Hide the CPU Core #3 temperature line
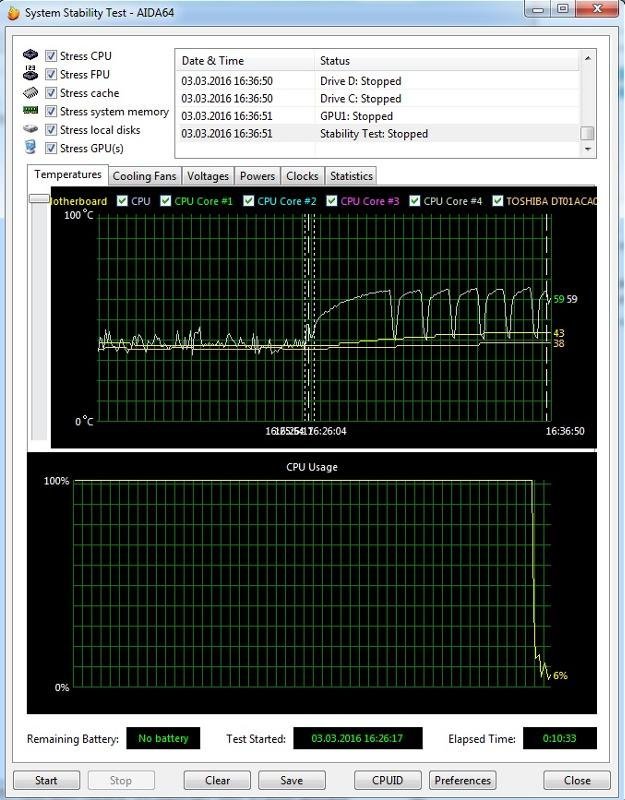The height and width of the screenshot is (800, 625). click(332, 201)
